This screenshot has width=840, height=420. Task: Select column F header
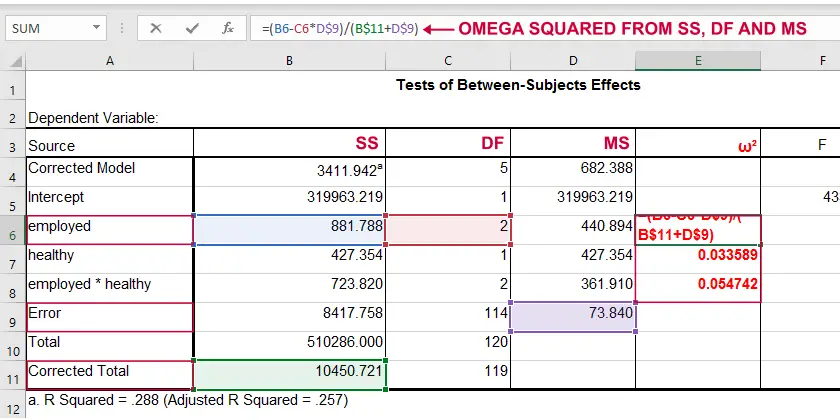(800, 61)
